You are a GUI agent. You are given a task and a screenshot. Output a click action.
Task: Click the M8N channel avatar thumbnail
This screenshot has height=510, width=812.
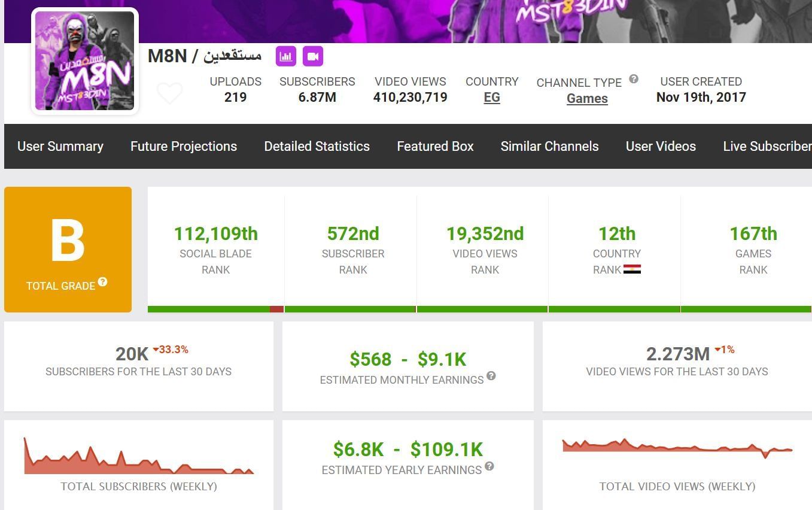[85, 61]
